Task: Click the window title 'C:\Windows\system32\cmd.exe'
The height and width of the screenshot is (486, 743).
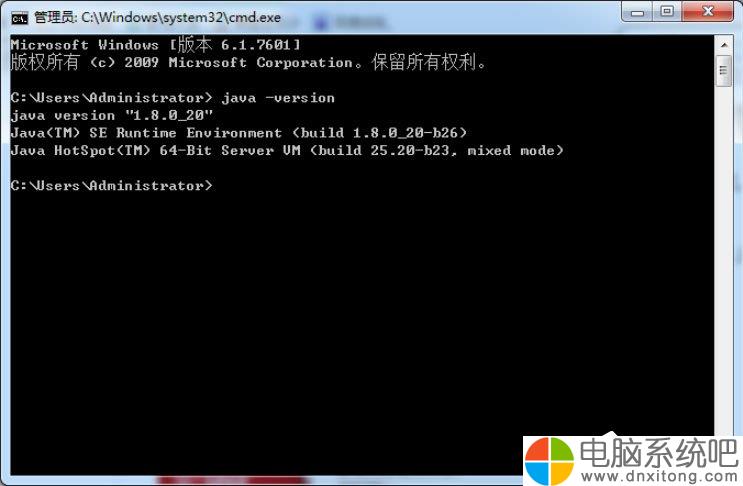Action: 181,18
